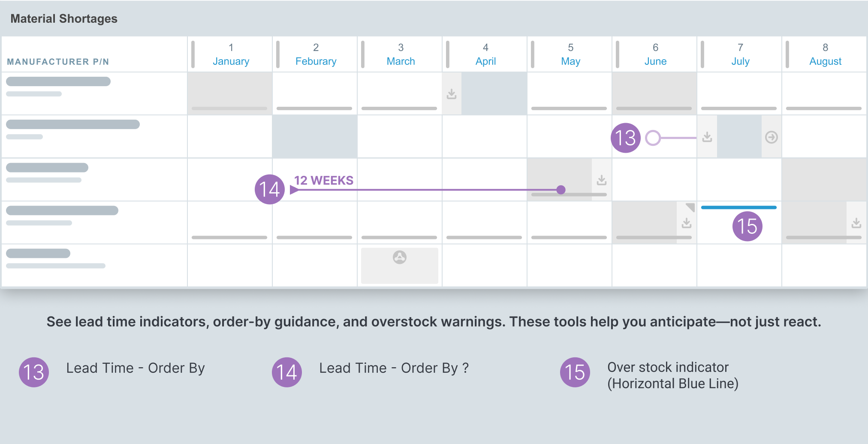Screen dimensions: 868x444
Task: Click the blue overstock line in July
Action: tap(738, 208)
